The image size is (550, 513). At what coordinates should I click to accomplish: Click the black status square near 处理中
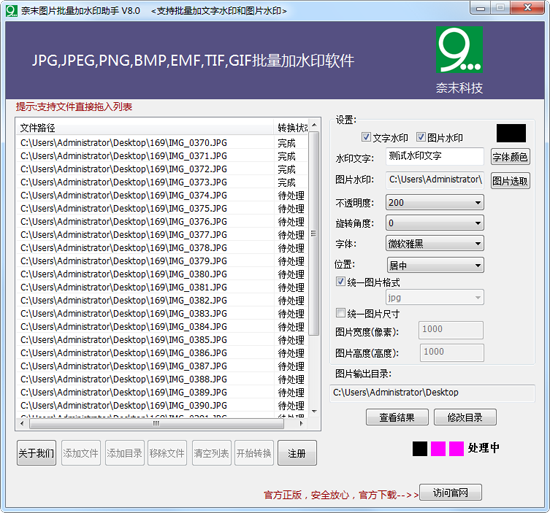(420, 448)
